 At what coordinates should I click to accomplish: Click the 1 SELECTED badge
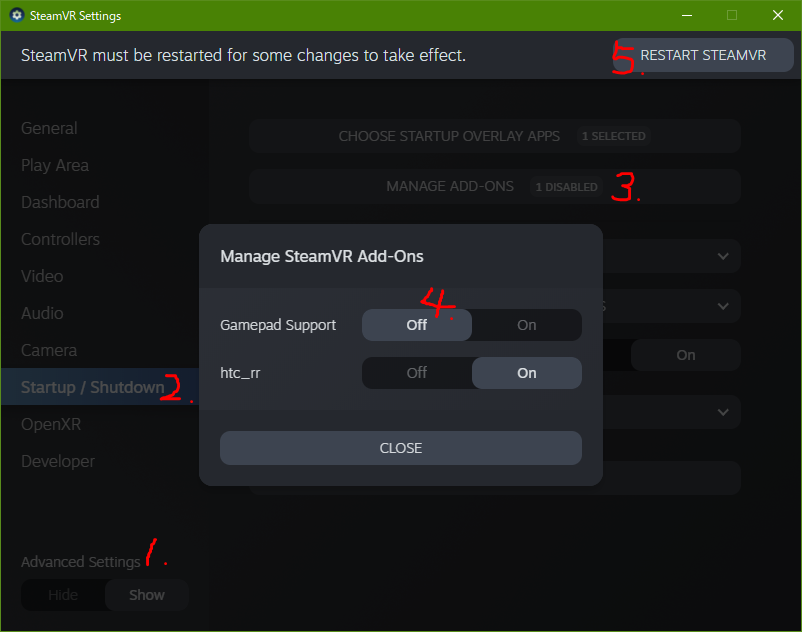point(614,136)
